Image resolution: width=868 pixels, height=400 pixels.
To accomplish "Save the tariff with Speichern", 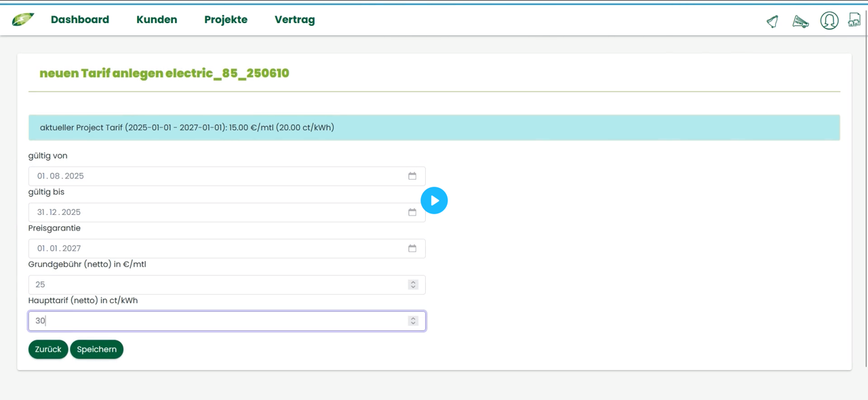I will click(x=96, y=349).
